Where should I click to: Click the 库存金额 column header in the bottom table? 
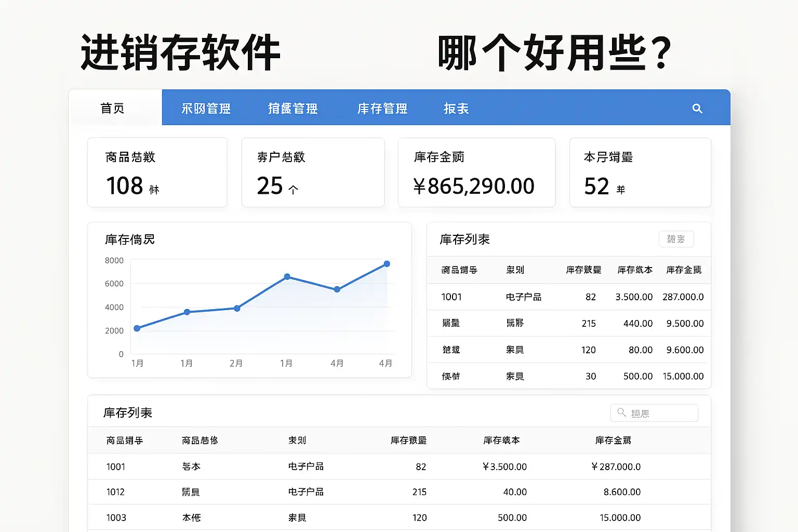pyautogui.click(x=613, y=441)
